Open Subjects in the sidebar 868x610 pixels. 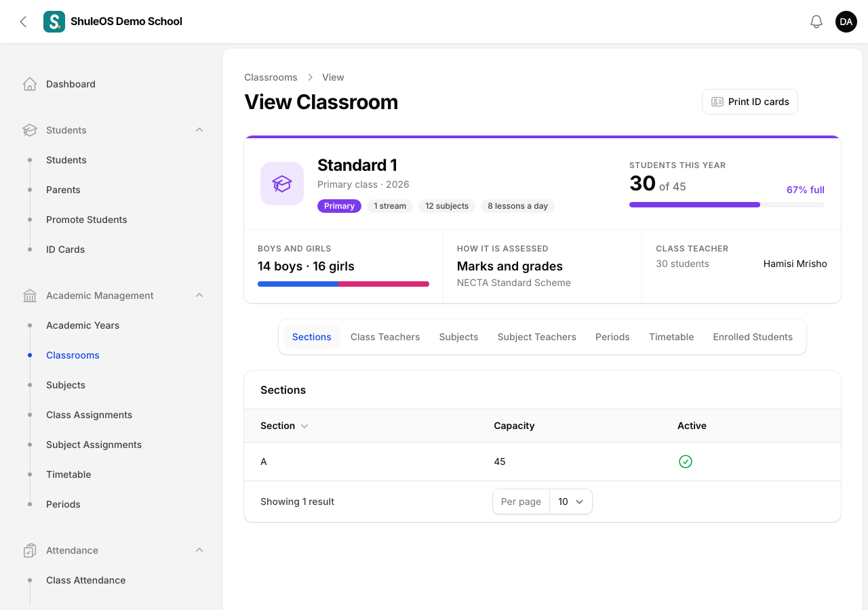pos(66,385)
